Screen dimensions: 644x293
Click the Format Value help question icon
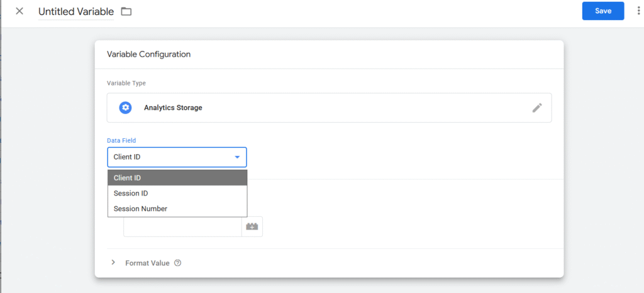(x=177, y=263)
